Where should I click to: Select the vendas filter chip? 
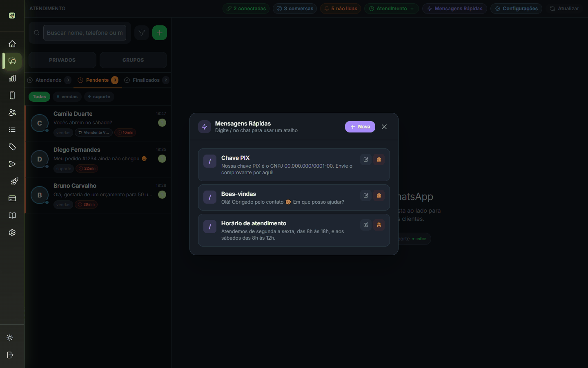pyautogui.click(x=67, y=96)
